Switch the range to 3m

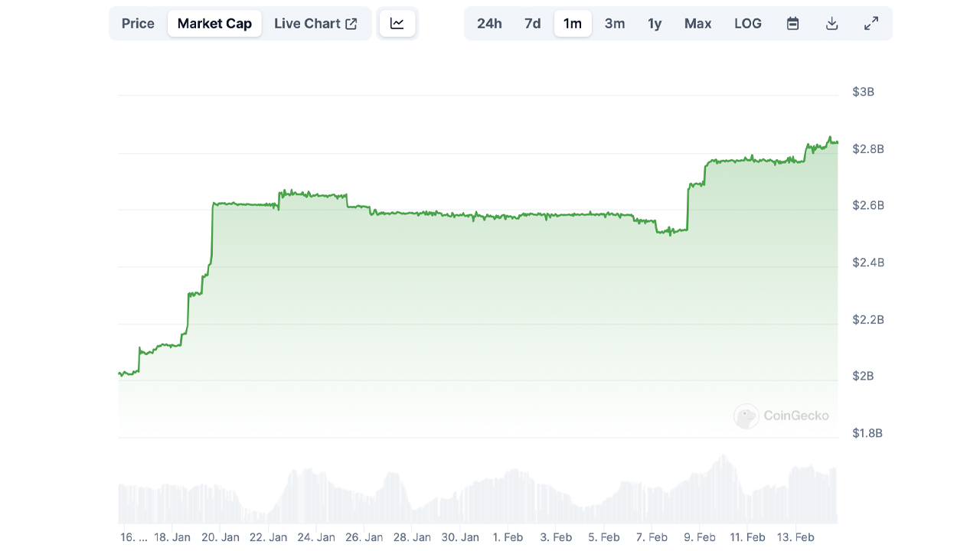pos(615,24)
